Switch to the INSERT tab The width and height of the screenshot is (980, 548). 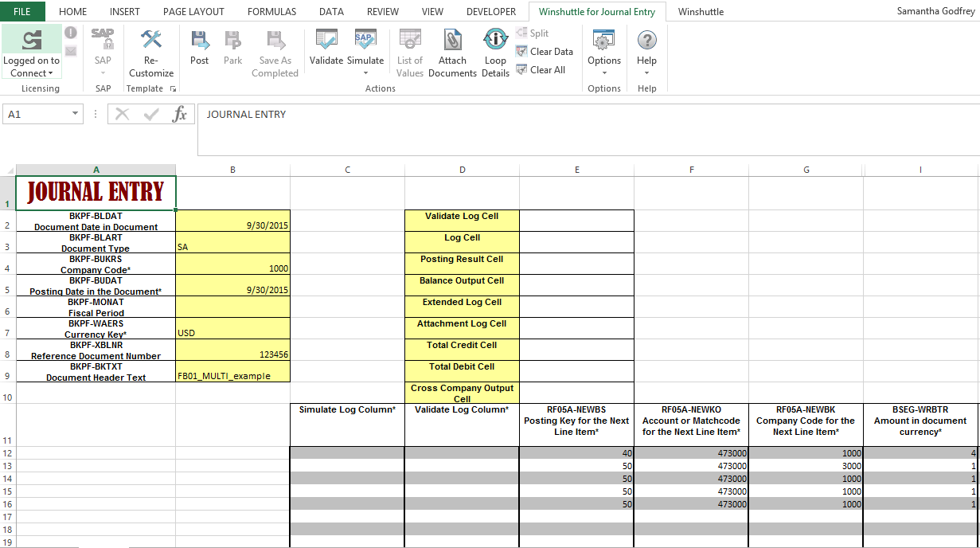click(125, 11)
